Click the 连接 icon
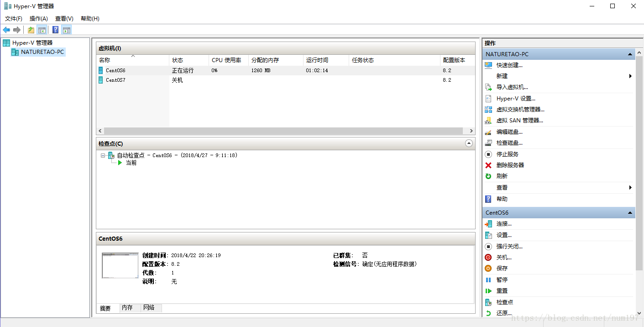This screenshot has width=644, height=327. tap(488, 224)
